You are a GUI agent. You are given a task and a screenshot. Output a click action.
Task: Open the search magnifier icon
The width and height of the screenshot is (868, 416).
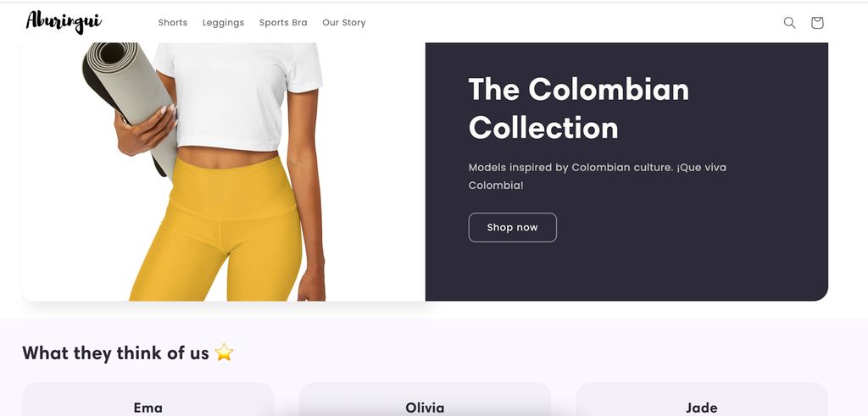(x=789, y=23)
